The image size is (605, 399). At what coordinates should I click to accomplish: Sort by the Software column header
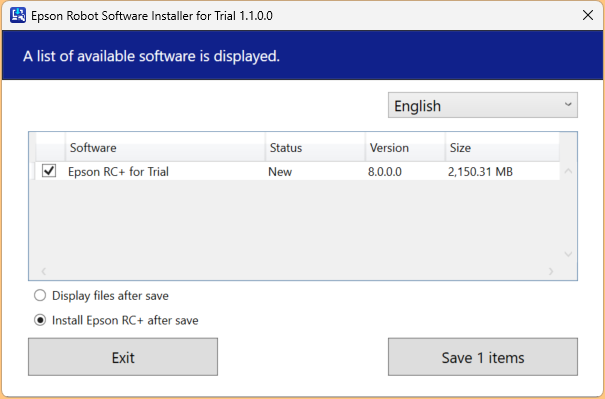pos(165,147)
